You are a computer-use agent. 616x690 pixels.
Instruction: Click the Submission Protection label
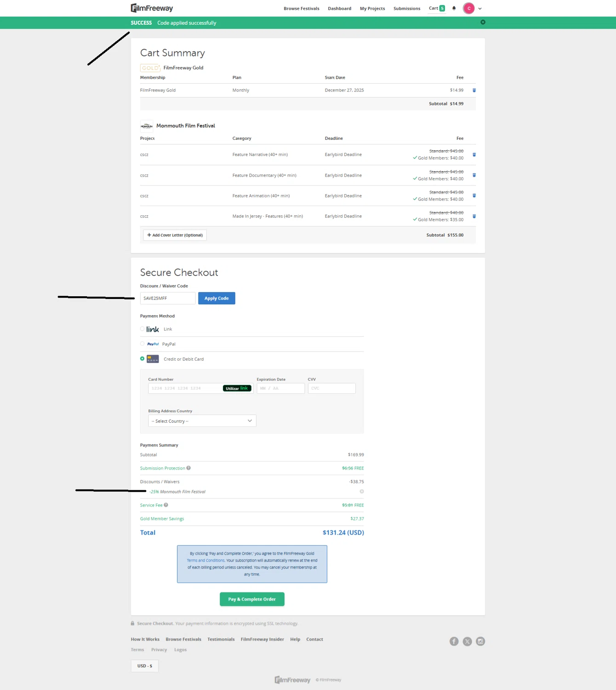(x=162, y=468)
